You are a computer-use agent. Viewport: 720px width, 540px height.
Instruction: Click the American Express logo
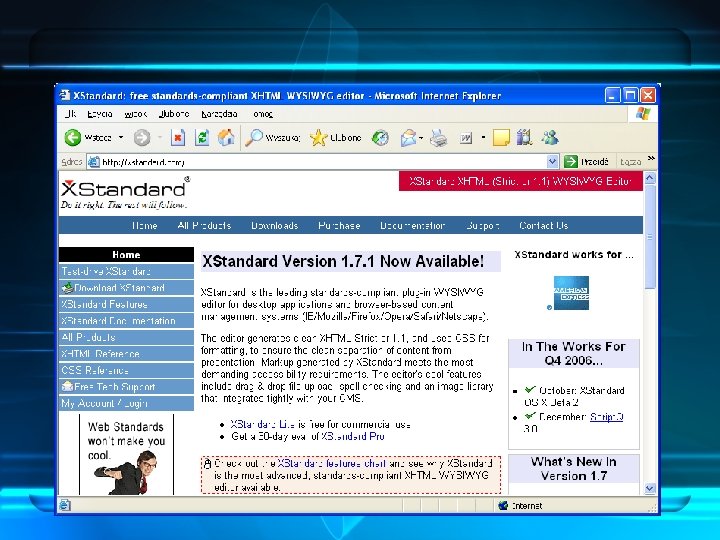[571, 292]
